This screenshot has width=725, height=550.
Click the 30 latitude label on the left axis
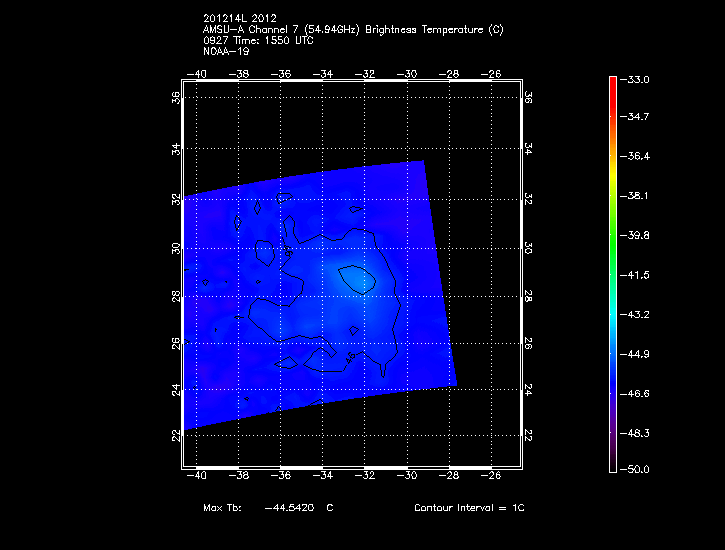click(x=176, y=247)
